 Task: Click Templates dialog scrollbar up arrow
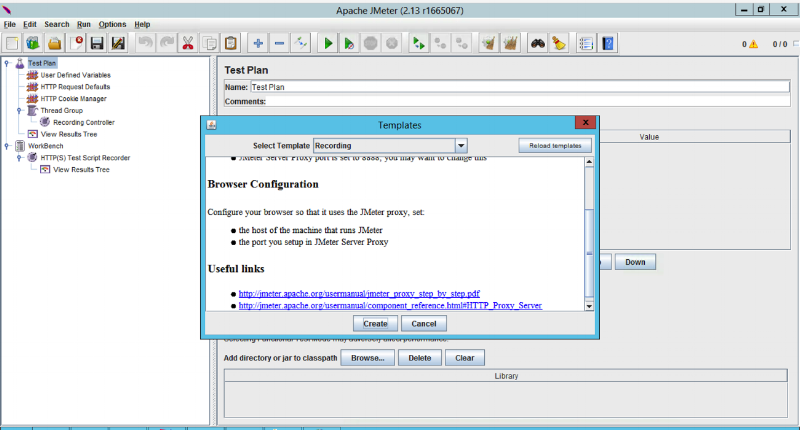pos(589,162)
